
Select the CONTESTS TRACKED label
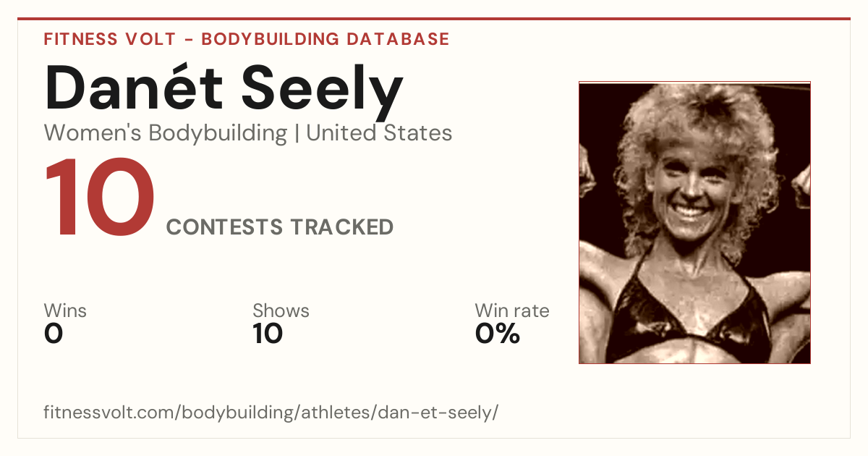click(x=280, y=227)
